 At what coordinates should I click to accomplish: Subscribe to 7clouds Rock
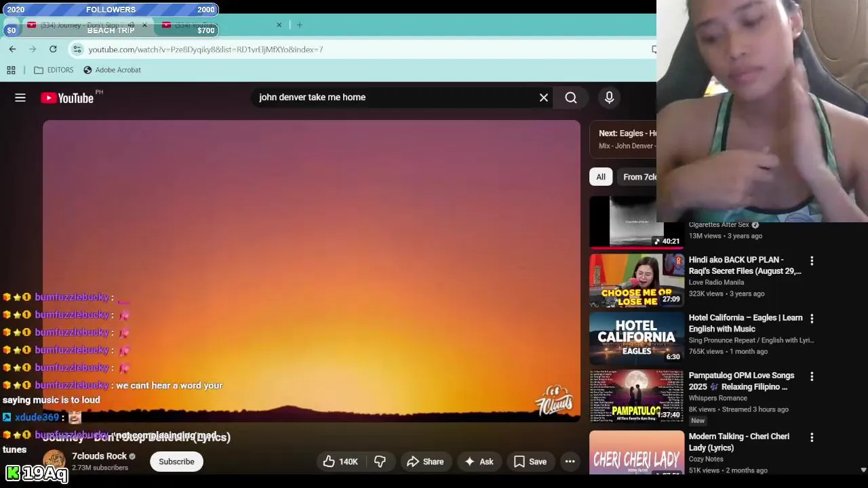176,462
